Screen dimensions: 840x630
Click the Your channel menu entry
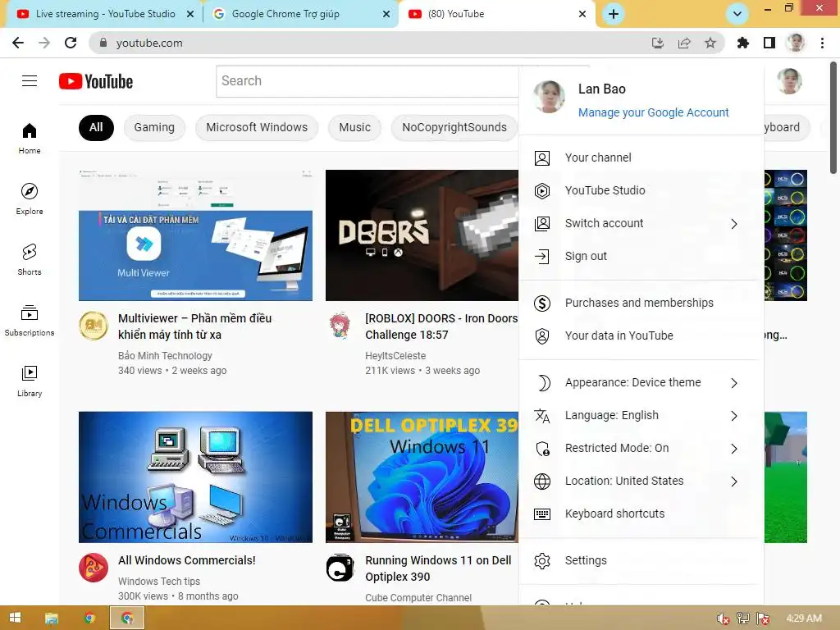(641, 158)
